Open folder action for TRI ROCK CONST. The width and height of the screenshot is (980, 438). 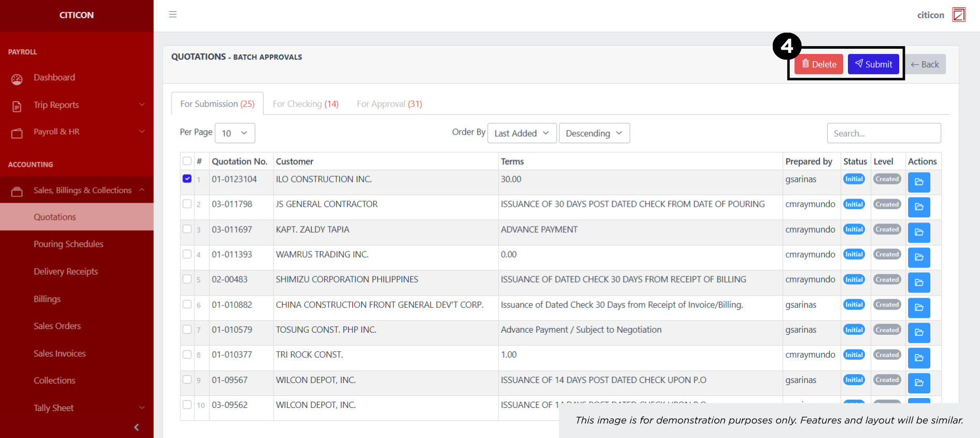coord(919,358)
